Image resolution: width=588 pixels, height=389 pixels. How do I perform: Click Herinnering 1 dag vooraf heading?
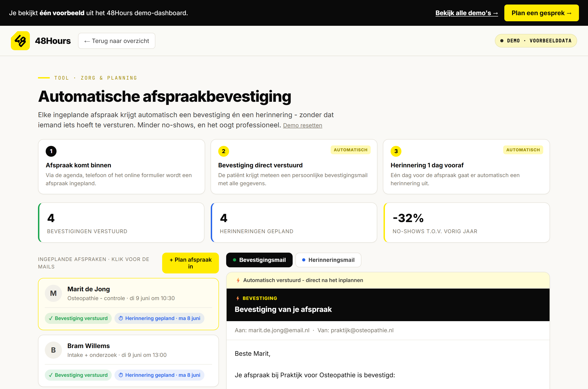427,165
